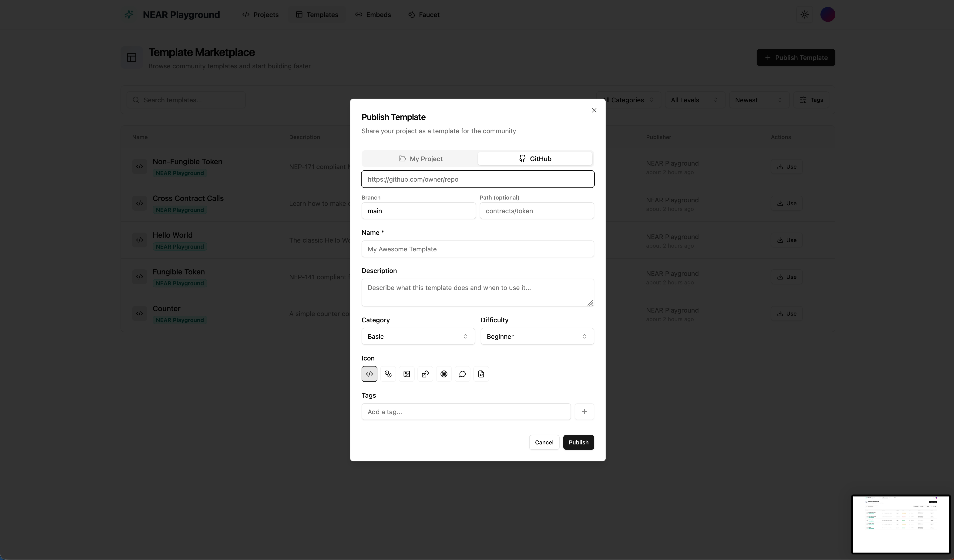Click NEAR Playground badge under Hello World

coord(180,247)
